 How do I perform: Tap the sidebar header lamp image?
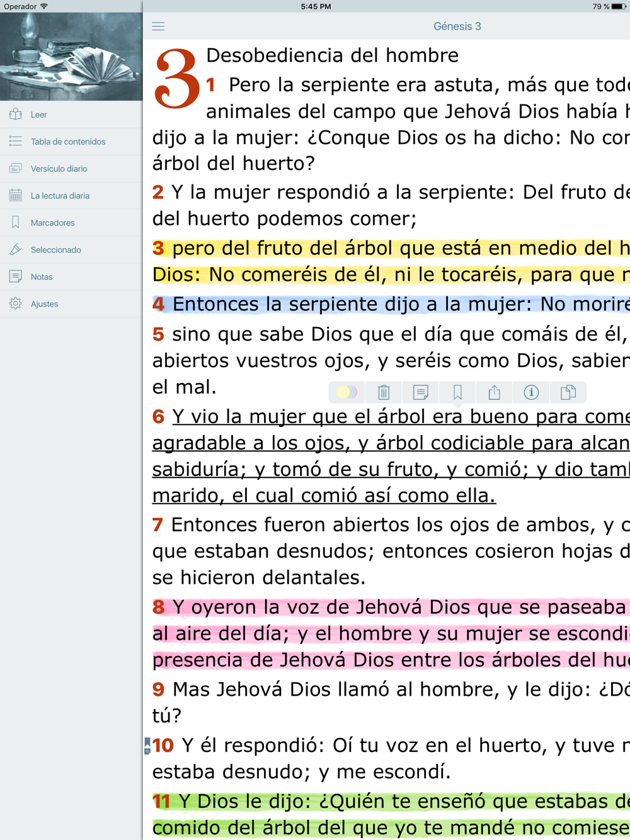(71, 57)
